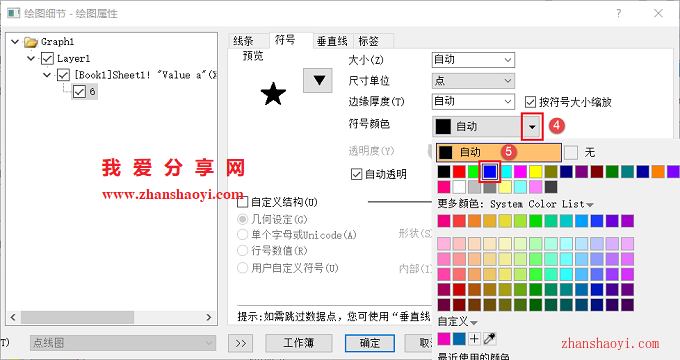This screenshot has width=680, height=360.
Task: Switch to the 垂直线 tab
Action: [332, 41]
